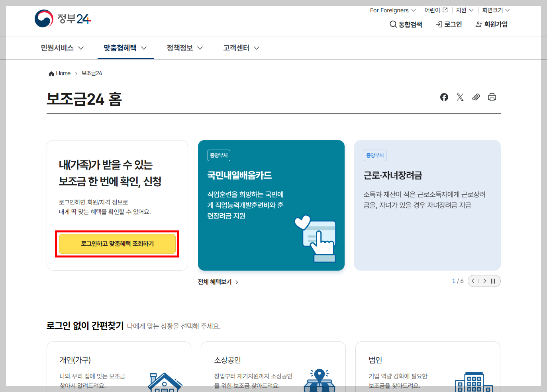Open the 정책정보 menu
Screen dimensions: 547x392
pos(185,48)
